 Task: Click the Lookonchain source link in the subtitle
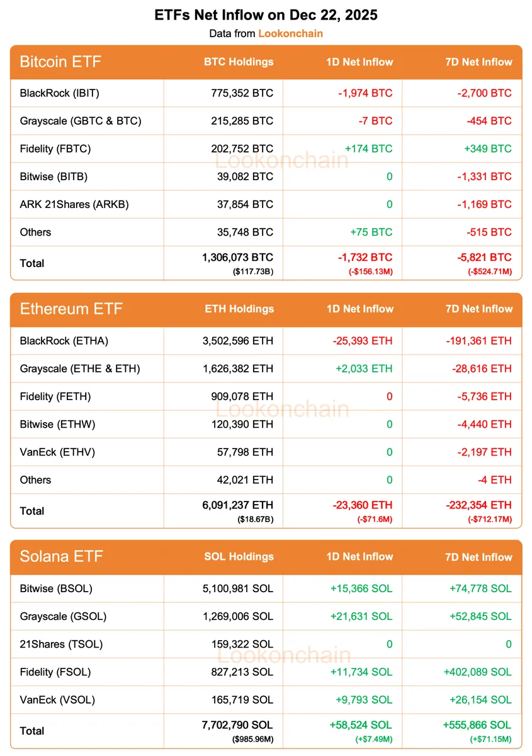coord(290,33)
